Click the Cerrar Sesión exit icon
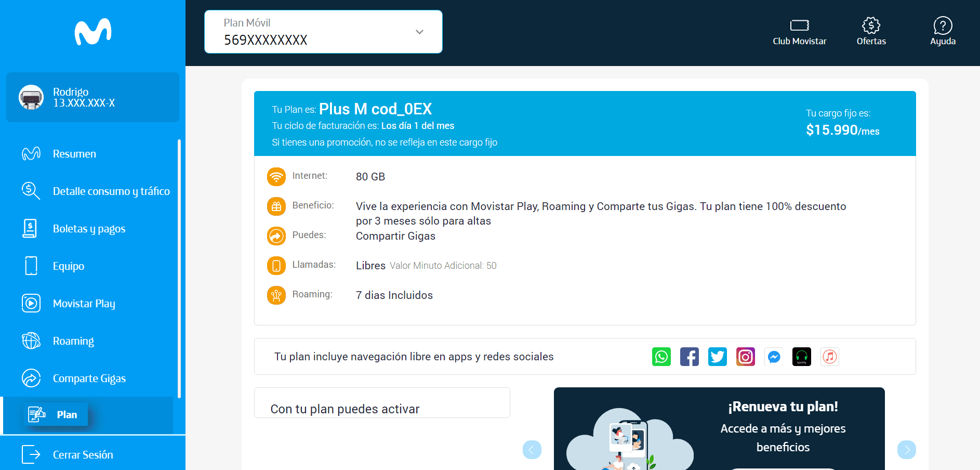This screenshot has width=980, height=470. 31,454
